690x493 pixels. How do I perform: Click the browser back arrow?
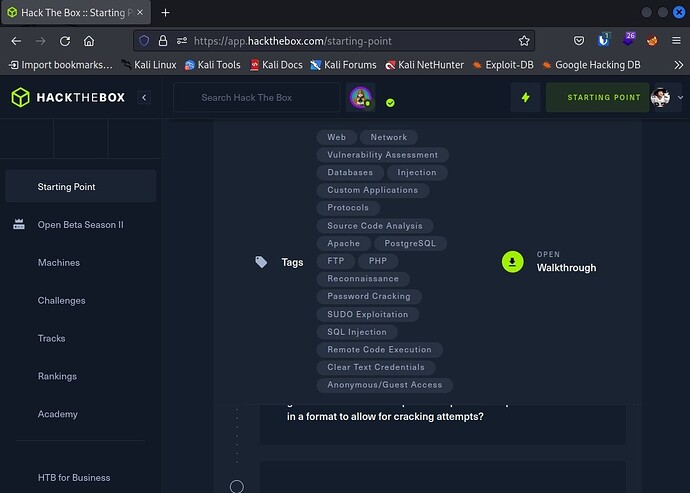16,41
